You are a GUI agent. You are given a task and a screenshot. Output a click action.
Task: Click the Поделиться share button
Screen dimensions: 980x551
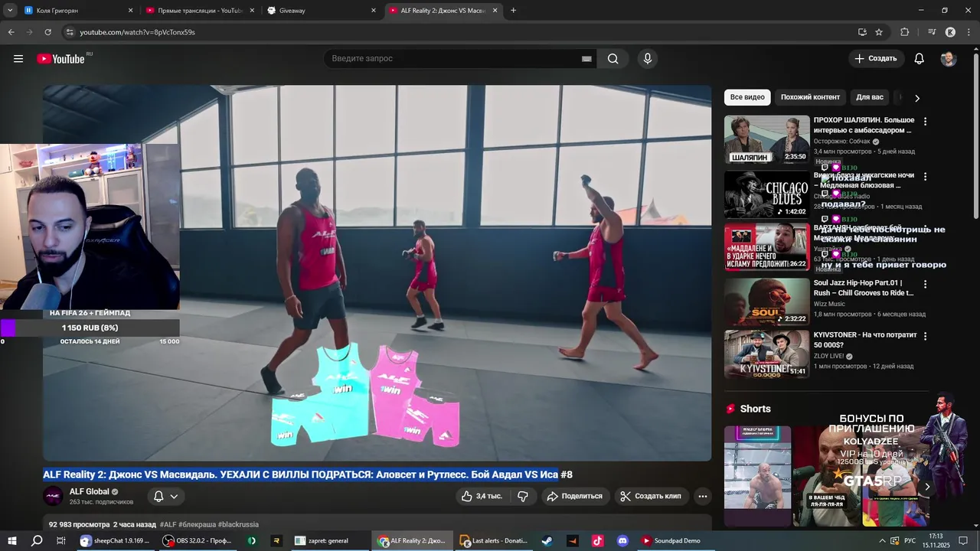pos(574,496)
